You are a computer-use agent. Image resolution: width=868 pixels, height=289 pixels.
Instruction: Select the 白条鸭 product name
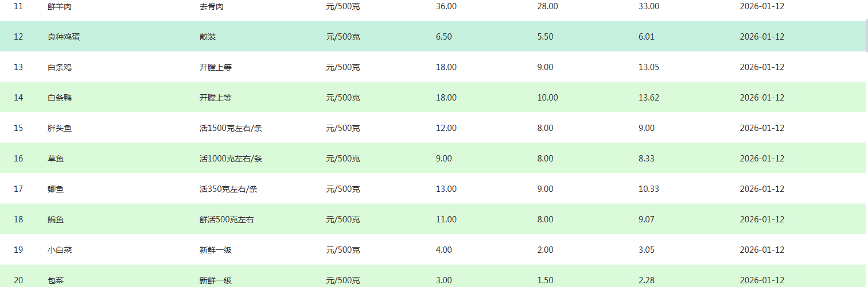(60, 98)
